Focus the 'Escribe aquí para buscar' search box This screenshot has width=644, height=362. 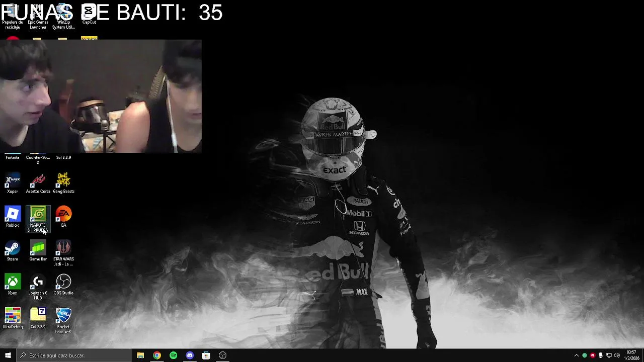point(74,355)
